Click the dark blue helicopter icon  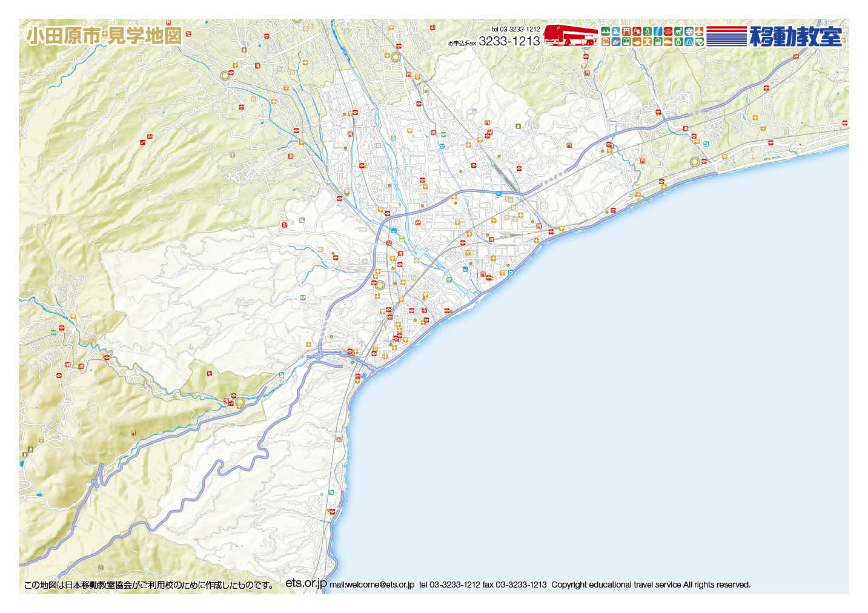point(616,42)
